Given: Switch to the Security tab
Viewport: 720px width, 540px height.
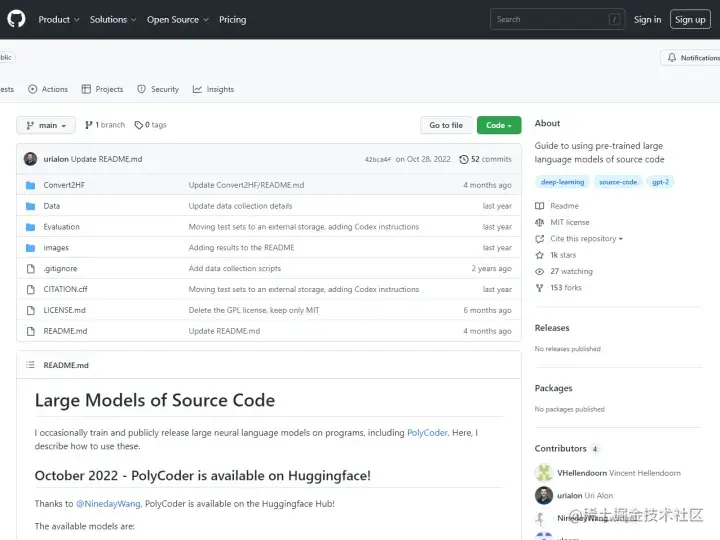Looking at the screenshot, I should 158,89.
